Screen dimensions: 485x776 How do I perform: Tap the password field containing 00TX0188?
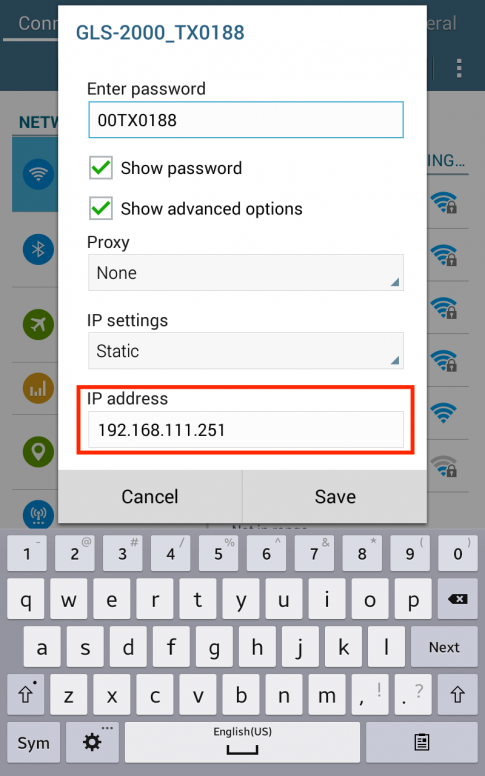tap(245, 120)
